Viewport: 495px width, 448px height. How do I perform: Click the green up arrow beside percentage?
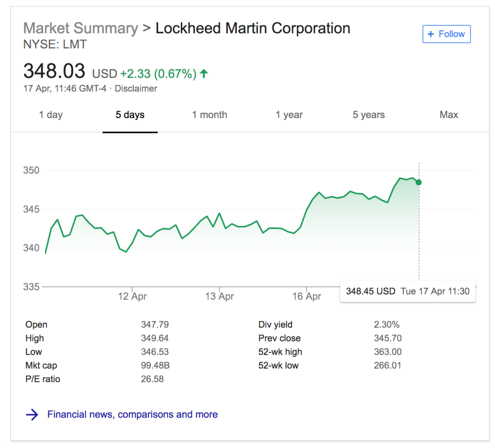[204, 74]
